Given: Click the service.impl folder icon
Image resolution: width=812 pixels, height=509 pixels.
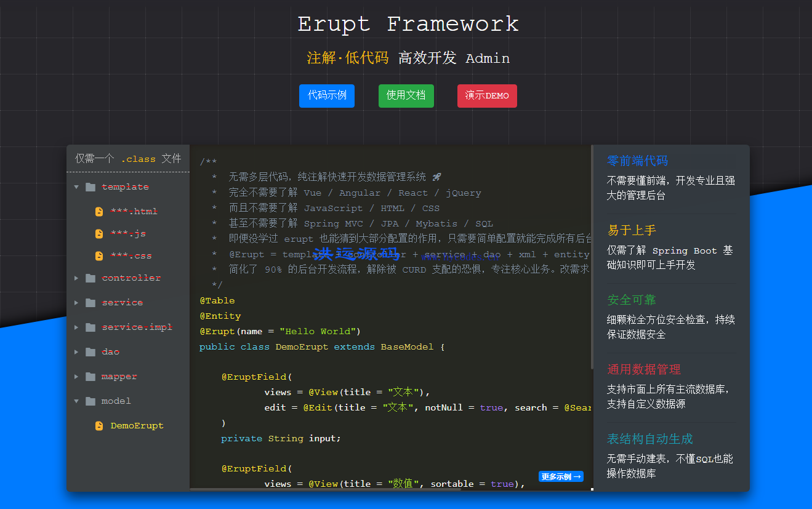Looking at the screenshot, I should pos(90,327).
